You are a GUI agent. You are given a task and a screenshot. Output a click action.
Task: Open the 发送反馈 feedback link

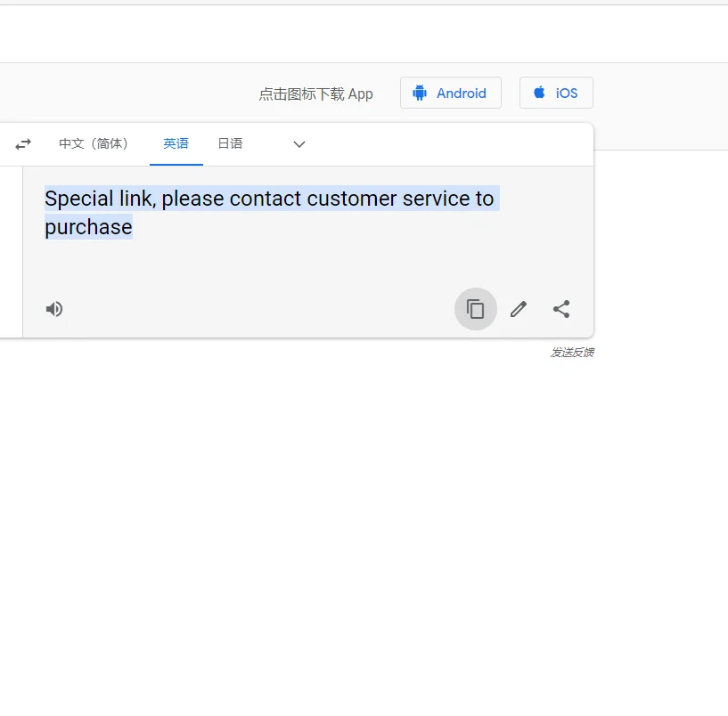tap(573, 352)
